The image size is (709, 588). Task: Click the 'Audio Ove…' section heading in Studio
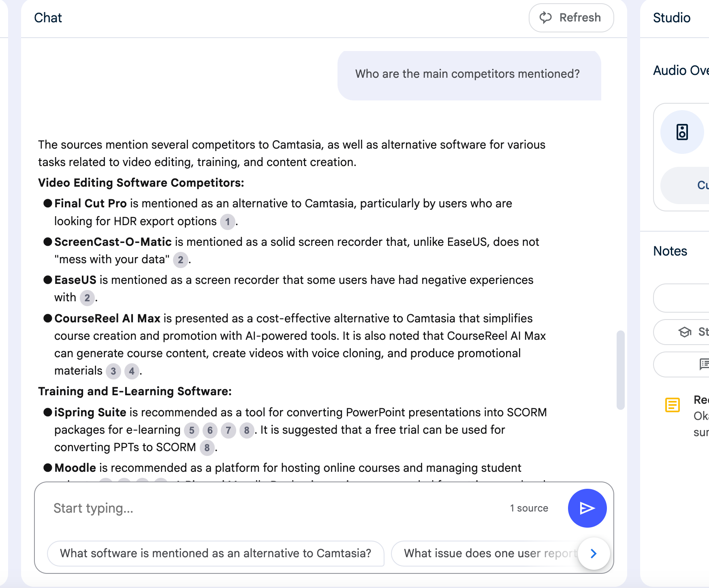681,70
